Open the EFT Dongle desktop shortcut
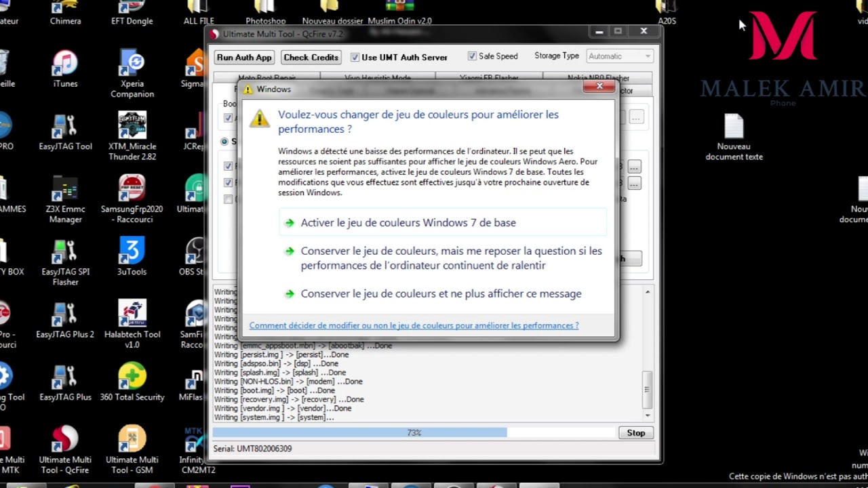 coord(132,13)
